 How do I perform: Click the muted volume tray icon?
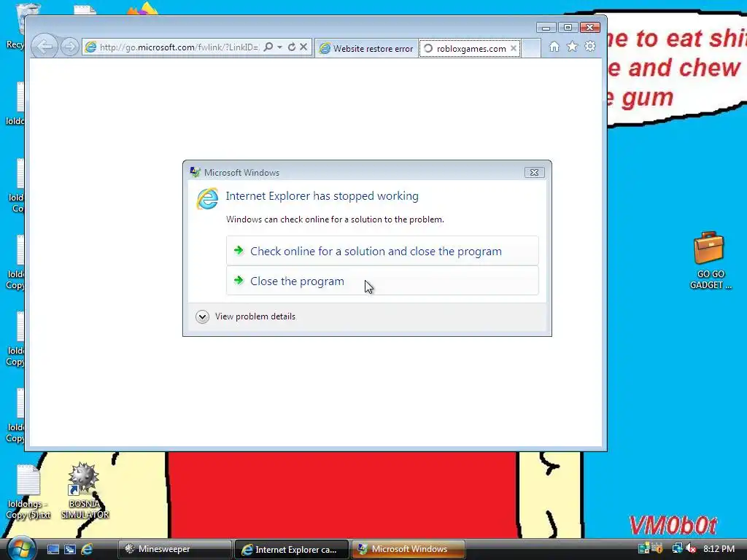(691, 548)
